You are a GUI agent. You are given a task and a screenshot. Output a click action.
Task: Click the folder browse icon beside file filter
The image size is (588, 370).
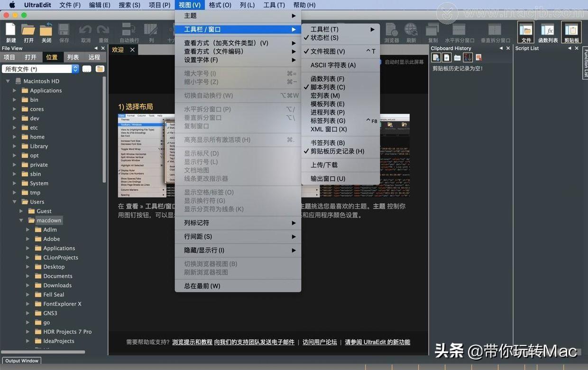pyautogui.click(x=100, y=69)
